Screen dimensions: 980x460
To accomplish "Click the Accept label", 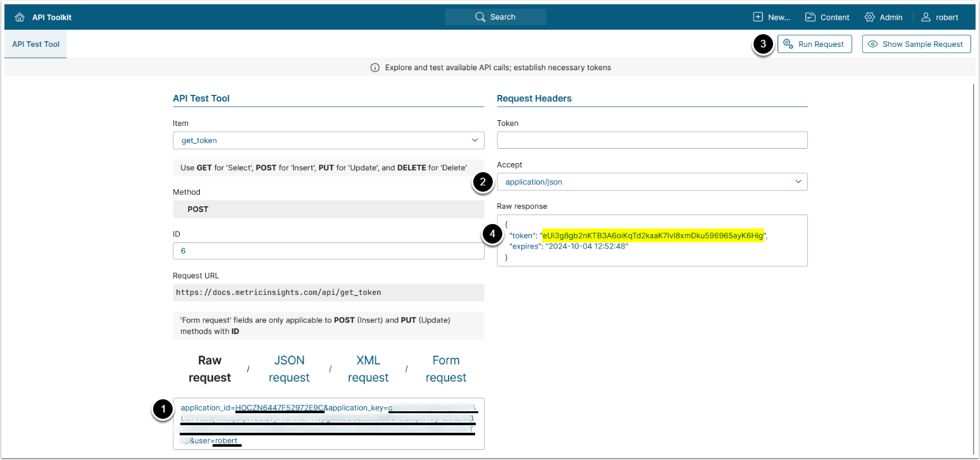I will click(510, 165).
